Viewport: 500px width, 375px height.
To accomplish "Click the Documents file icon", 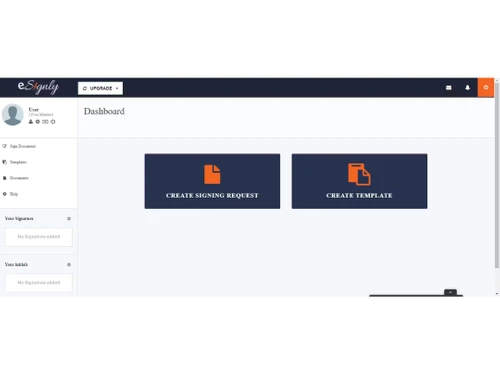I will pos(5,178).
